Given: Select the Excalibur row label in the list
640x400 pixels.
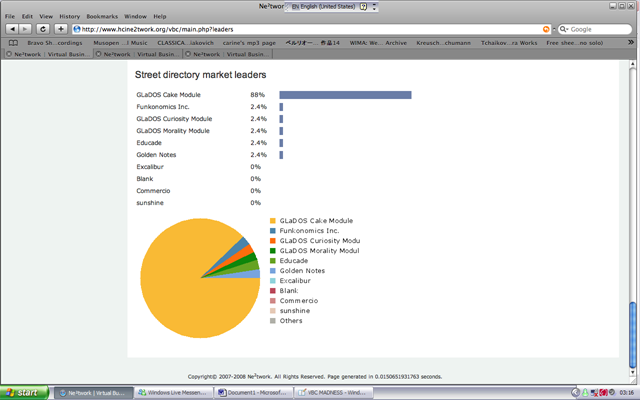Looking at the screenshot, I should point(150,167).
